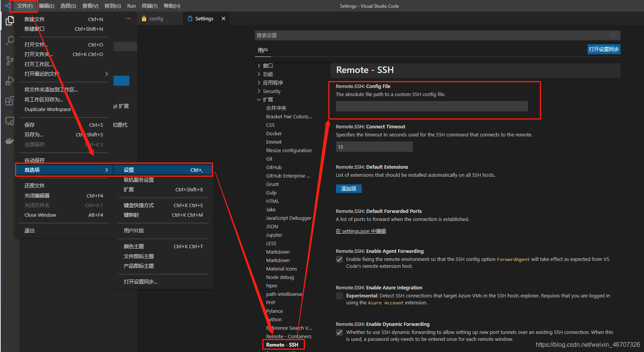The image size is (644, 352).
Task: Select Docker in the extensions settings tree
Action: pyautogui.click(x=274, y=133)
